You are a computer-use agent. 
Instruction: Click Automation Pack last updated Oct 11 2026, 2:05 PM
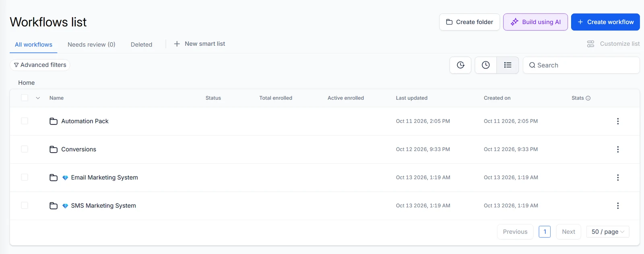click(423, 121)
